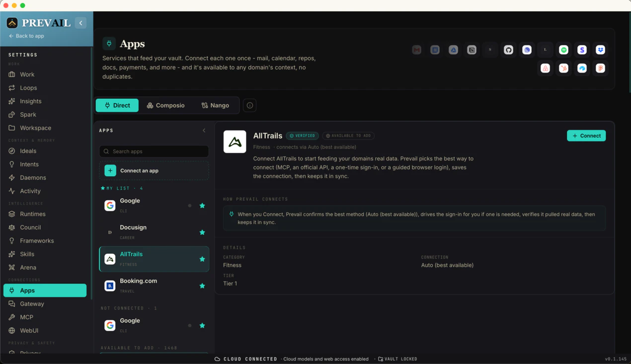This screenshot has width=631, height=364.
Task: Open Intents in sidebar
Action: tap(45, 164)
